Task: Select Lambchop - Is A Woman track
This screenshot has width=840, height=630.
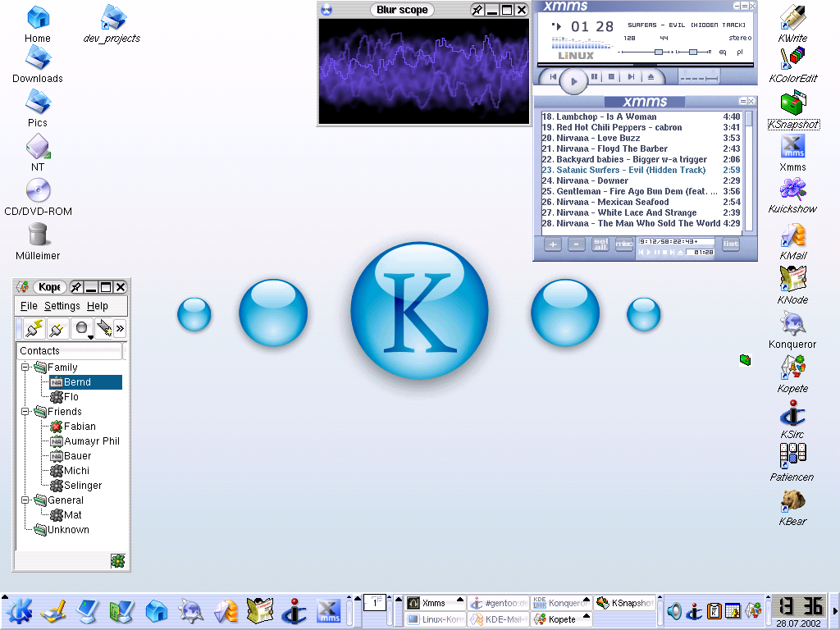Action: 641,116
